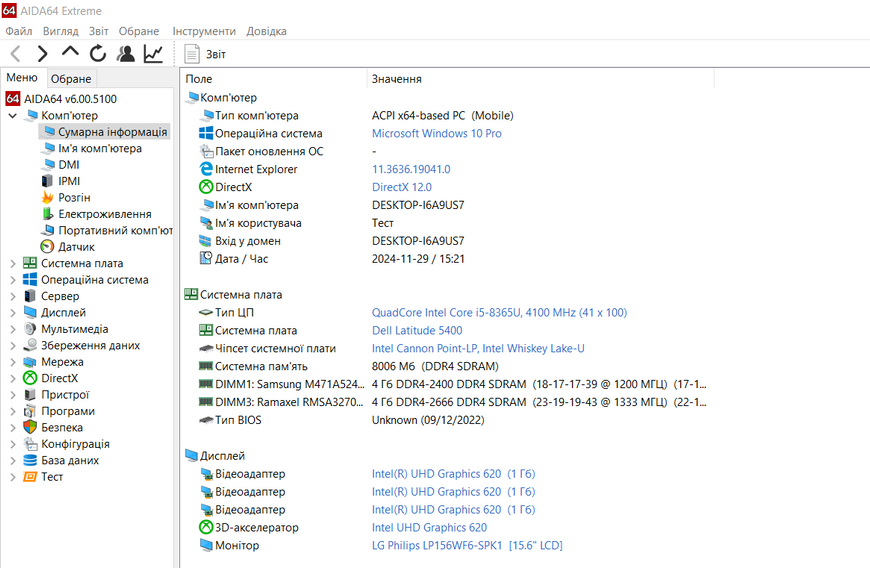Open LG Philips LP156WF6-SPK1 monitor link
870x568 pixels.
[x=467, y=545]
